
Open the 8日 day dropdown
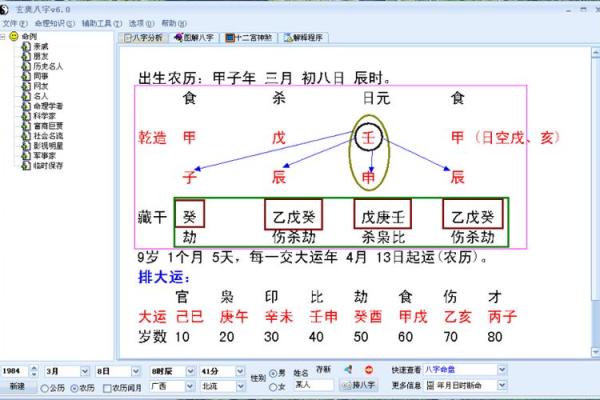pos(135,371)
